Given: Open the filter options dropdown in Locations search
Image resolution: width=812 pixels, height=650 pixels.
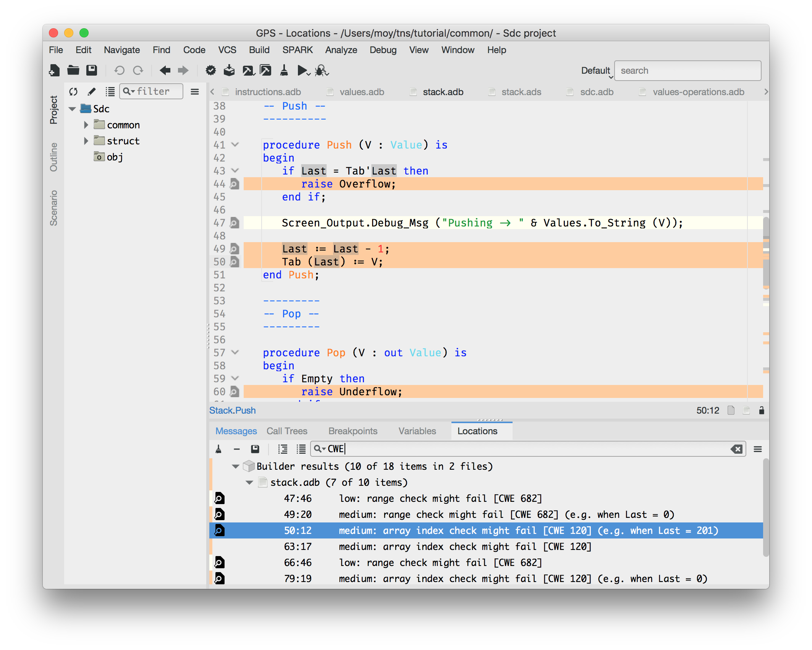Looking at the screenshot, I should [x=320, y=449].
